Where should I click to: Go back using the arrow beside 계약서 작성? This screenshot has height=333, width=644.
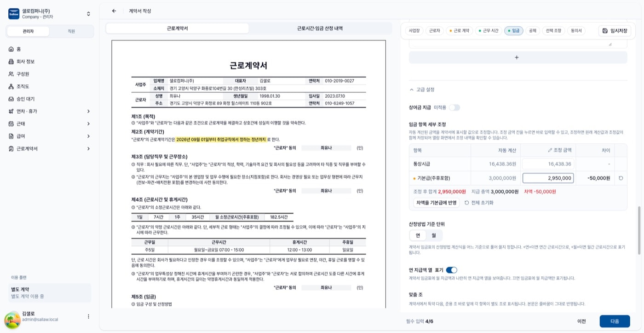(114, 11)
